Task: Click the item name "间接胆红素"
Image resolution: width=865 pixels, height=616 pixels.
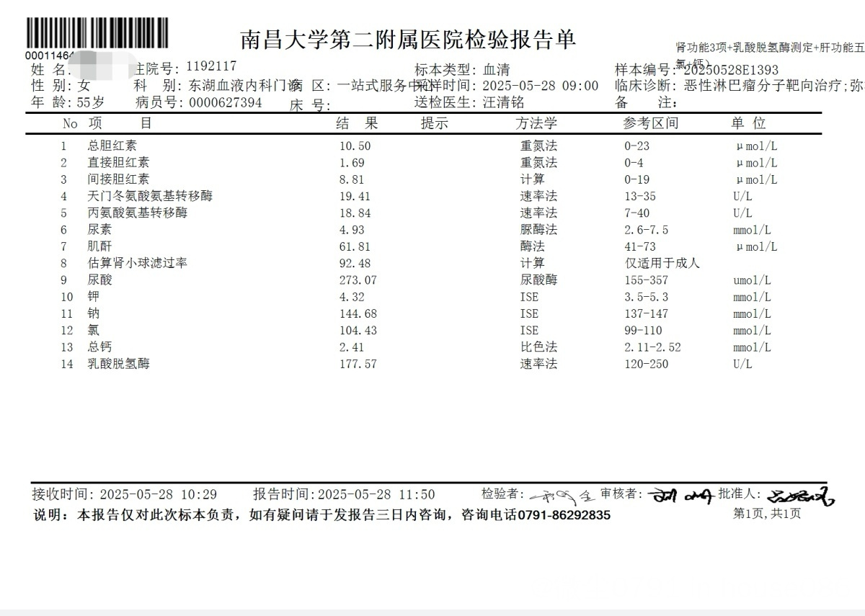Action: 119,179
